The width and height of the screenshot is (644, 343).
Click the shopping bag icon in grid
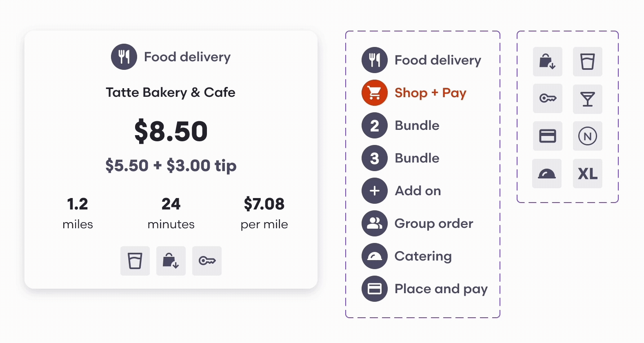[x=547, y=62]
